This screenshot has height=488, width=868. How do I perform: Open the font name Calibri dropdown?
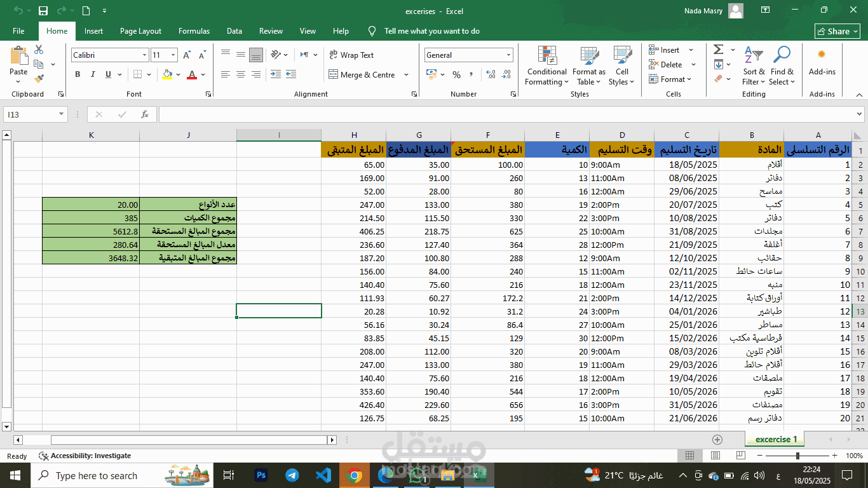click(x=145, y=55)
